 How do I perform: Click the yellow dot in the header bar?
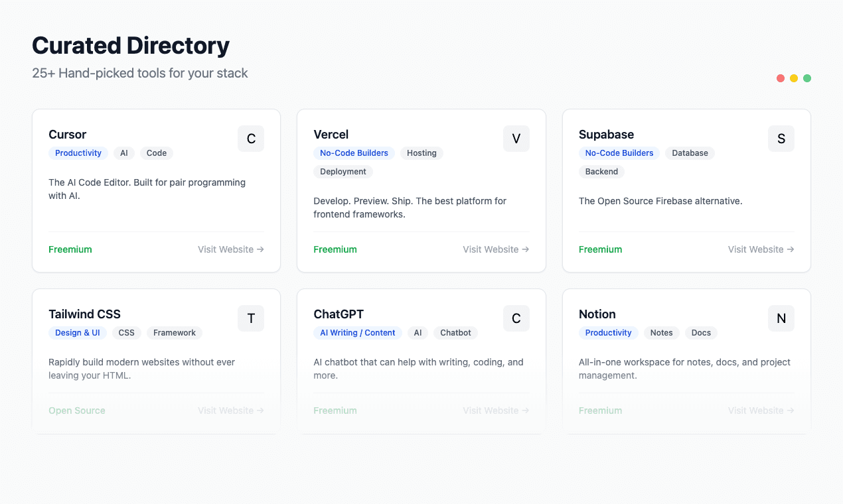794,78
